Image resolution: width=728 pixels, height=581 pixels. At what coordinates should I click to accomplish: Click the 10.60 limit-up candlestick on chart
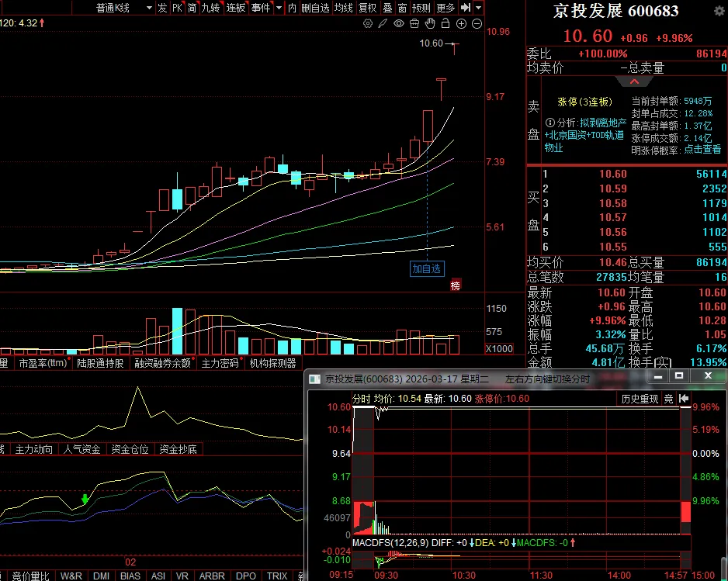tap(454, 49)
